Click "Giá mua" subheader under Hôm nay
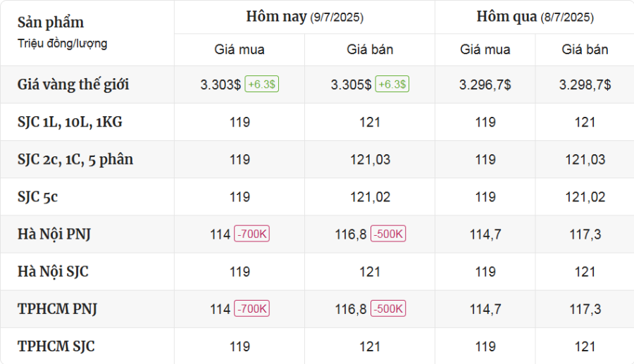 (240, 50)
